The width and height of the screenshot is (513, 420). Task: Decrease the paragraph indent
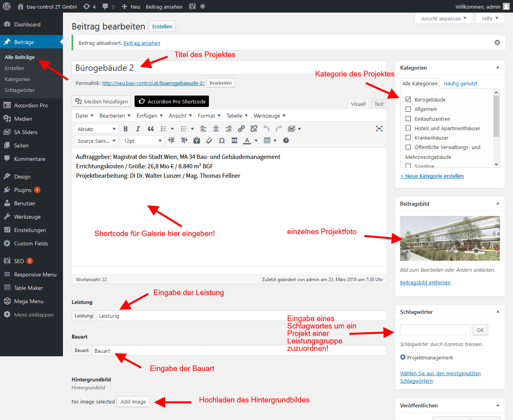click(171, 140)
